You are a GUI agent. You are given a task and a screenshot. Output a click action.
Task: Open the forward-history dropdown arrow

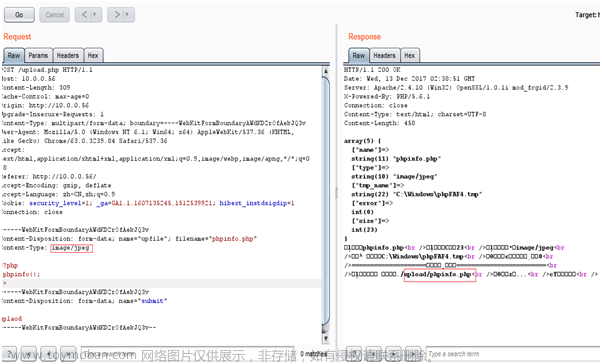(x=128, y=15)
